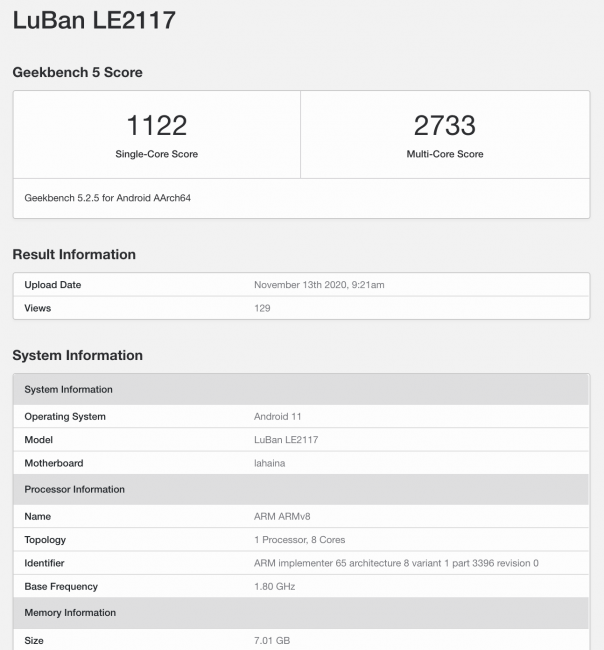Image resolution: width=604 pixels, height=650 pixels.
Task: Click the LuBan LE2117 page title
Action: click(94, 19)
